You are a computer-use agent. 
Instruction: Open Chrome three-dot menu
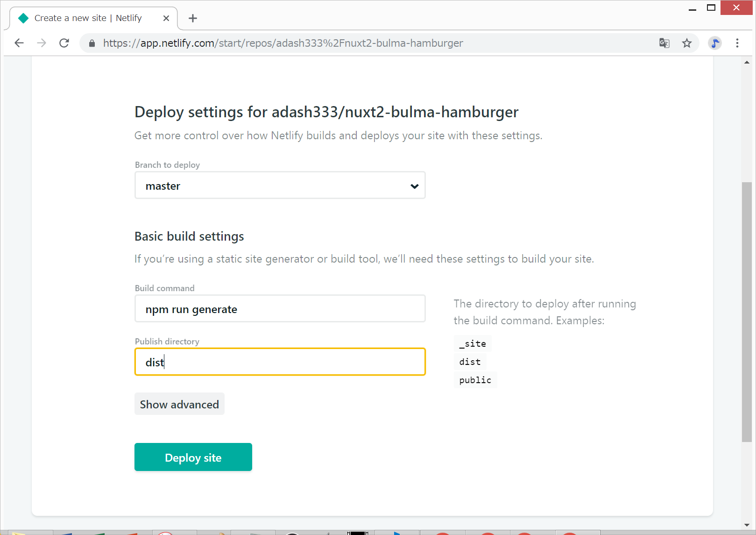tap(737, 43)
